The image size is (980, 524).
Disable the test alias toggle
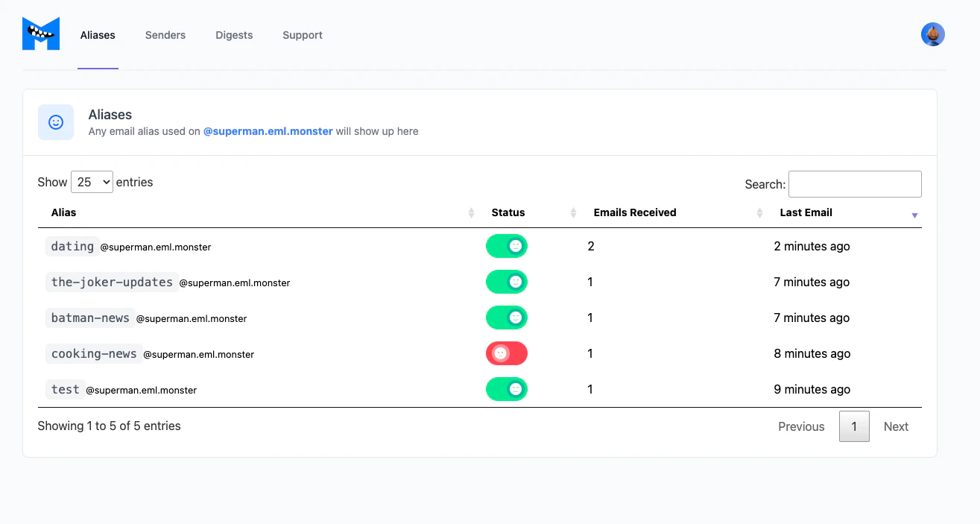[507, 389]
